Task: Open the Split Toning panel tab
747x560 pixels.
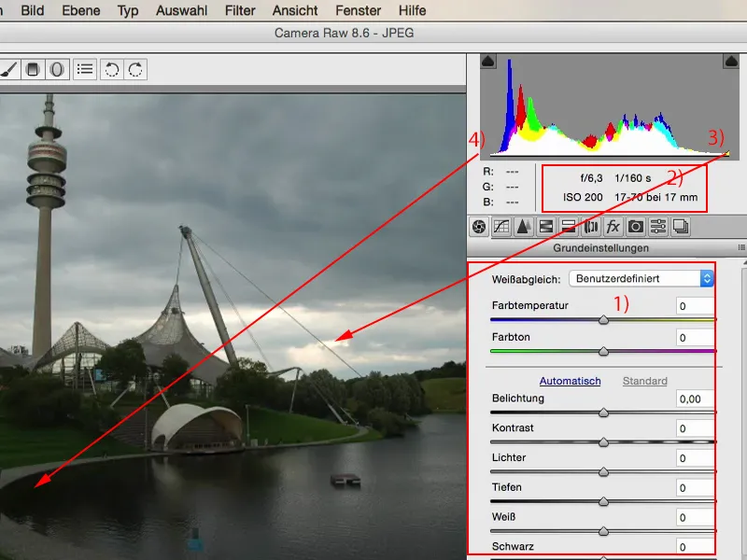Action: tap(569, 227)
